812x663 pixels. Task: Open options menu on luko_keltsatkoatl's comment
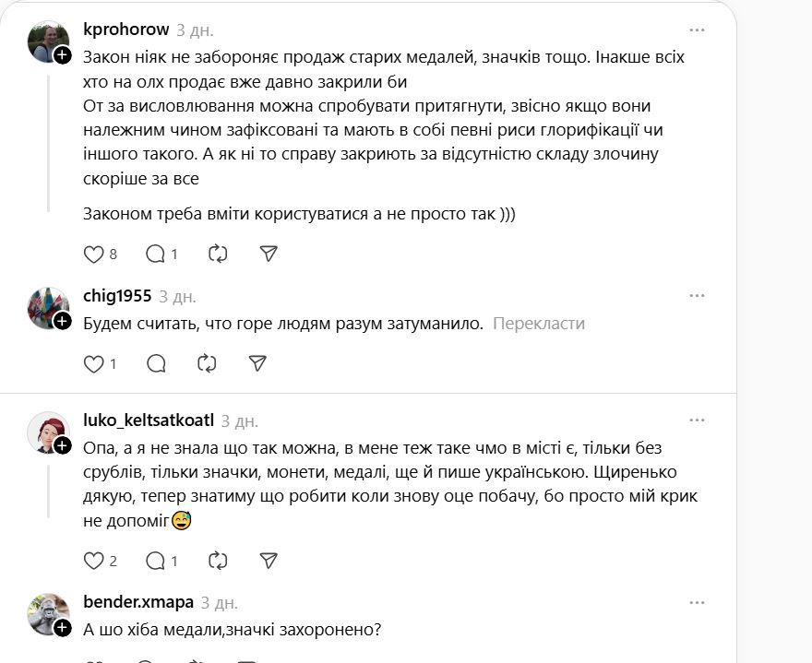pos(698,420)
